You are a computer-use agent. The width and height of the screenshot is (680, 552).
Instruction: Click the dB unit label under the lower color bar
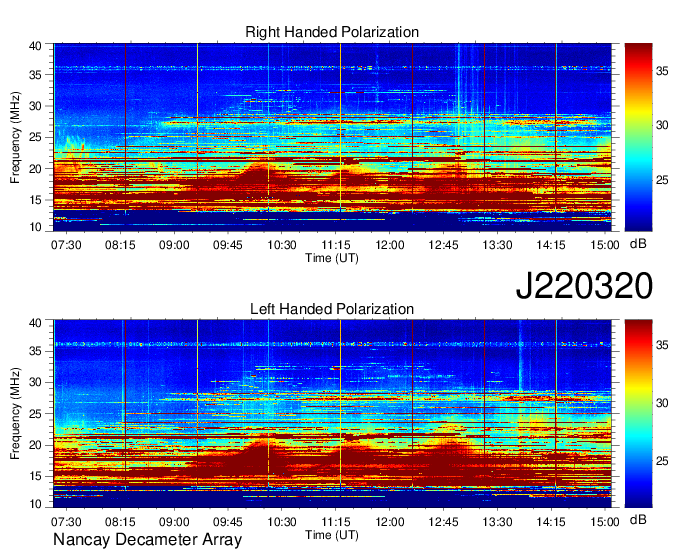point(638,519)
